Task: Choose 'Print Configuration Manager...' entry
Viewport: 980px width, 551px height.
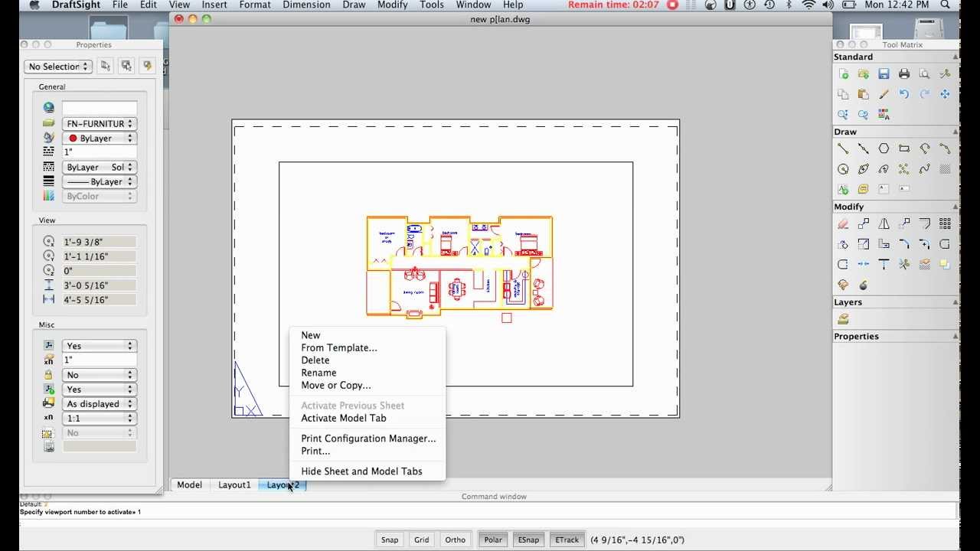Action: (368, 439)
